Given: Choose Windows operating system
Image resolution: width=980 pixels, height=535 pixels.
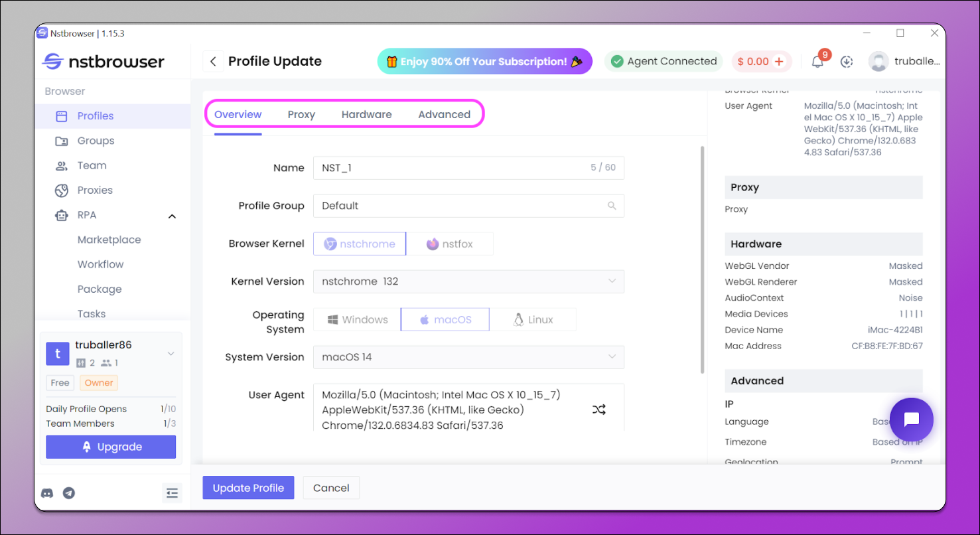Looking at the screenshot, I should coord(357,320).
